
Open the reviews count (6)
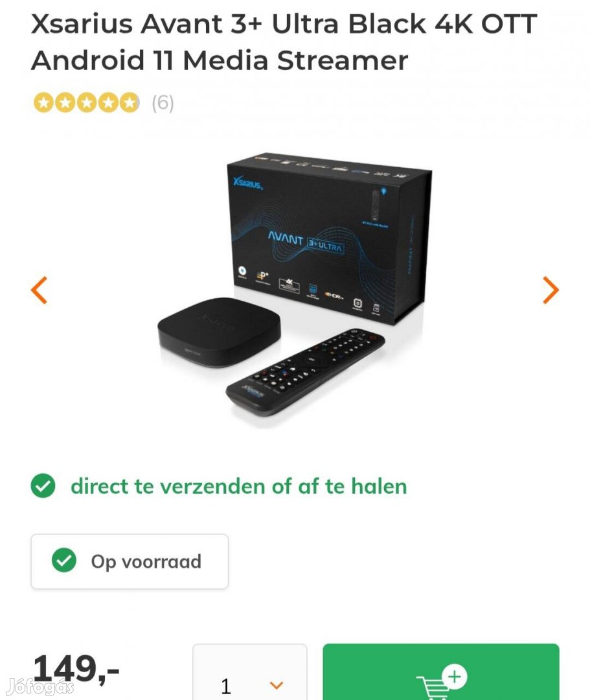(163, 103)
